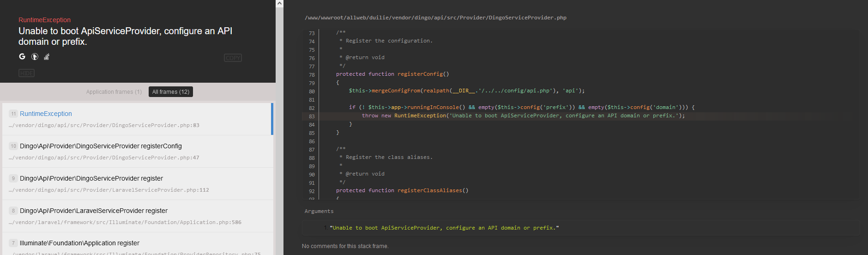
Task: Click the HIDE button
Action: (x=26, y=73)
